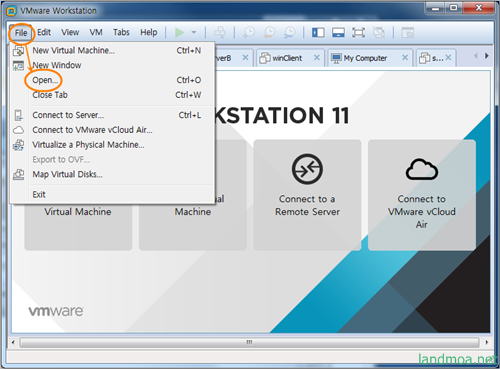Click the VMware Workstation title bar icon

[11, 11]
